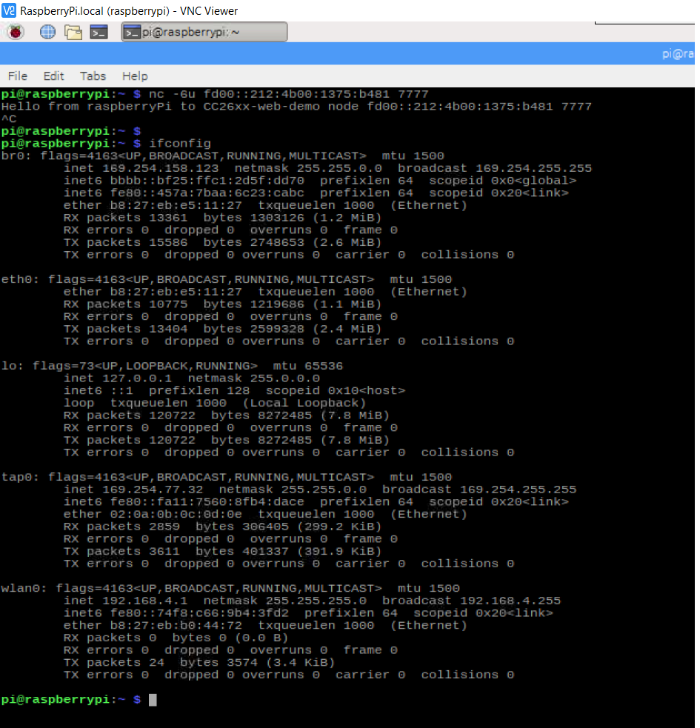Click the IP address 169.254.158.123
Screen dimensions: 700x728
(x=160, y=168)
